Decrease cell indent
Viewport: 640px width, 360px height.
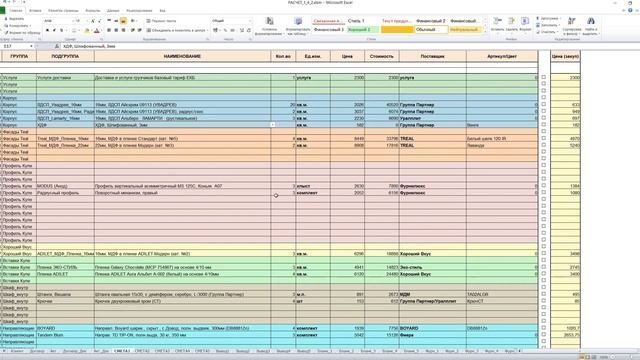click(x=133, y=31)
